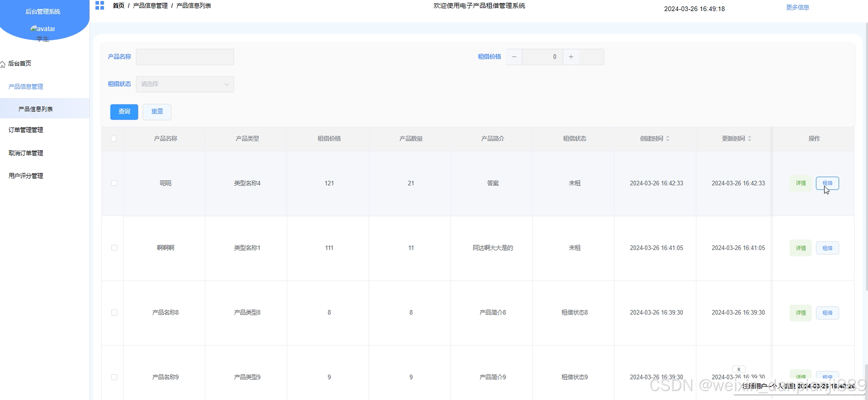Click the four-square grid icon beside breadcrumb
Viewport: 868px width, 400px height.
(x=100, y=5)
